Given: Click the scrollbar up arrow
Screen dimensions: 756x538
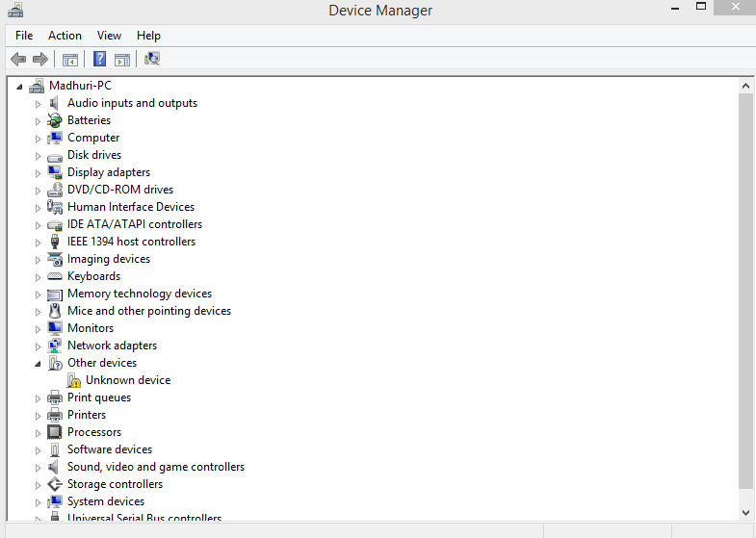Looking at the screenshot, I should [745, 86].
